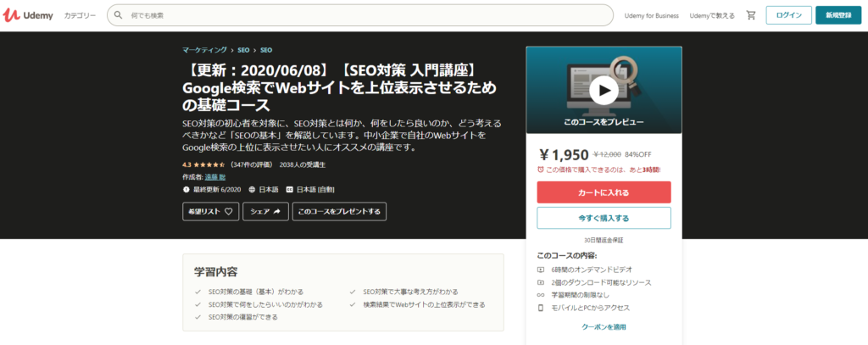
Task: Click the ログイン button
Action: coord(789,15)
